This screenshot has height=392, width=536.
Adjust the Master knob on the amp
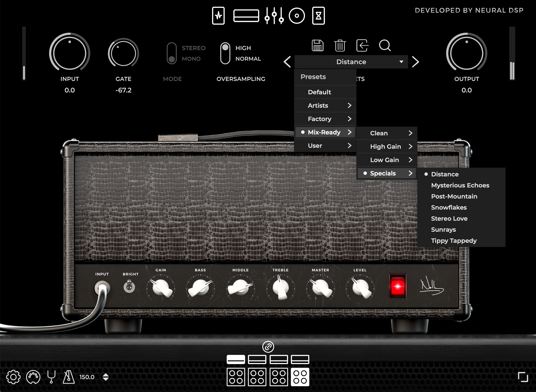click(320, 288)
